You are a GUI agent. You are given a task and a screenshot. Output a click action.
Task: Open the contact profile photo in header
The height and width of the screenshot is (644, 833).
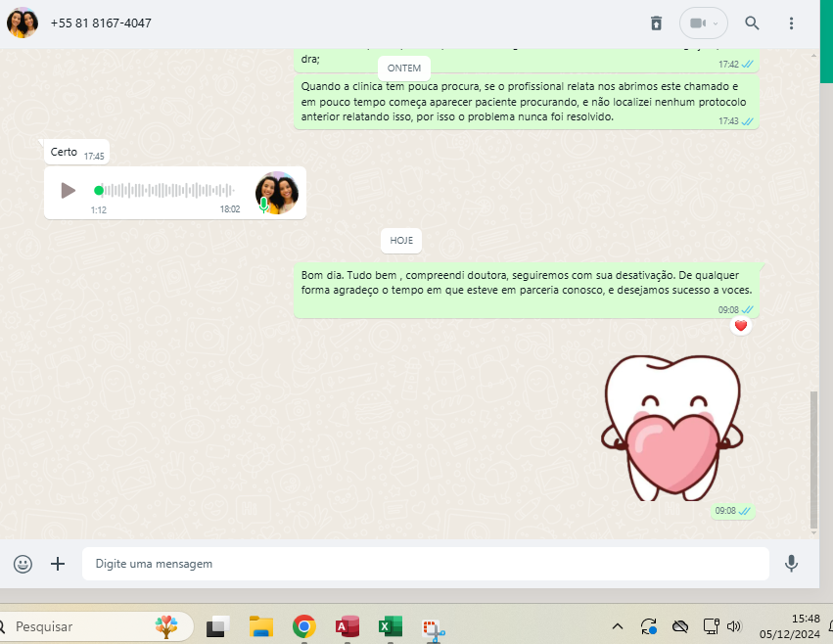point(23,23)
